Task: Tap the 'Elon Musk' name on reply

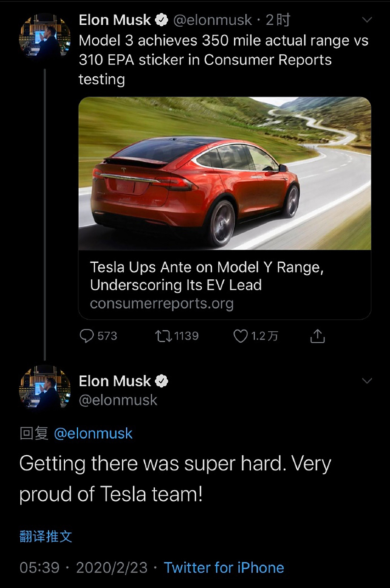Action: 115,381
